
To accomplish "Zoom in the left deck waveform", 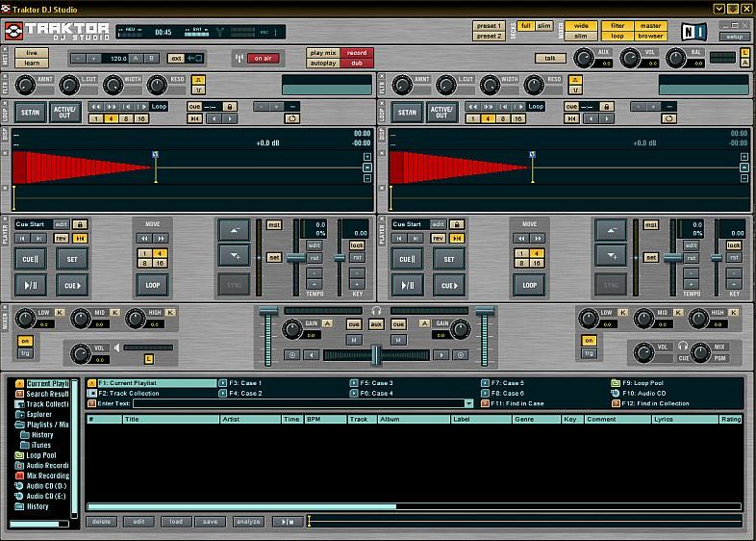I will pos(366,157).
